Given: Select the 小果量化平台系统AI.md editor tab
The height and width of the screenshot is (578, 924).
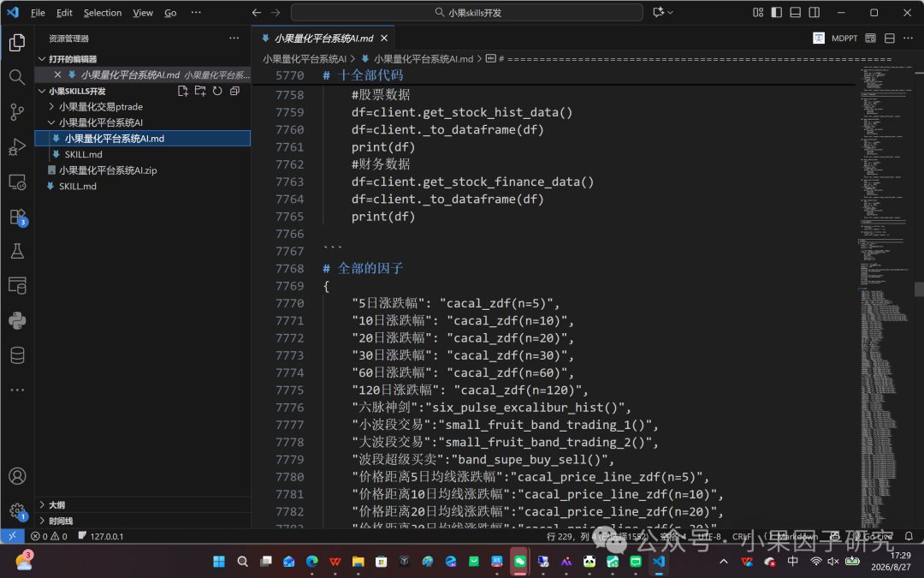Looking at the screenshot, I should pyautogui.click(x=323, y=39).
